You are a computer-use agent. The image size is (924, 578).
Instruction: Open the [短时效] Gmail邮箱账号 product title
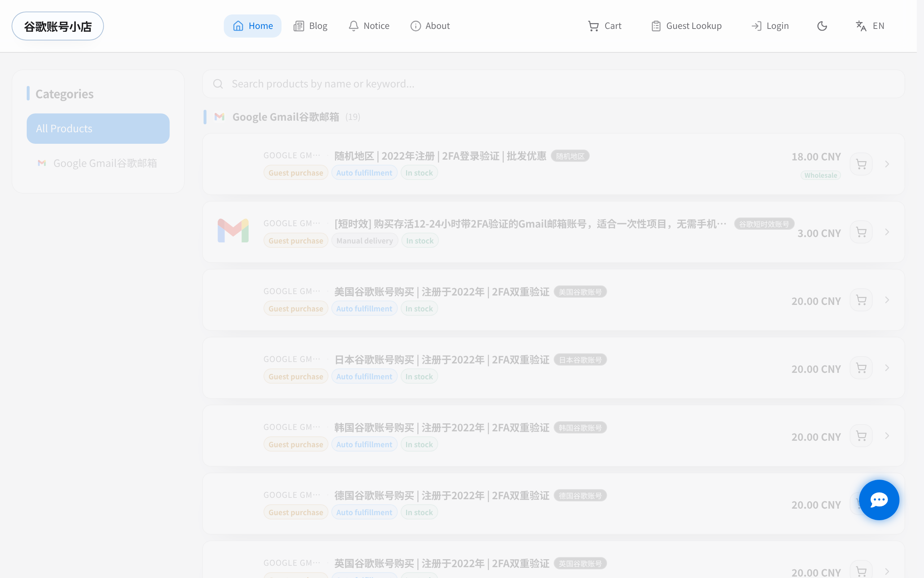coord(530,224)
